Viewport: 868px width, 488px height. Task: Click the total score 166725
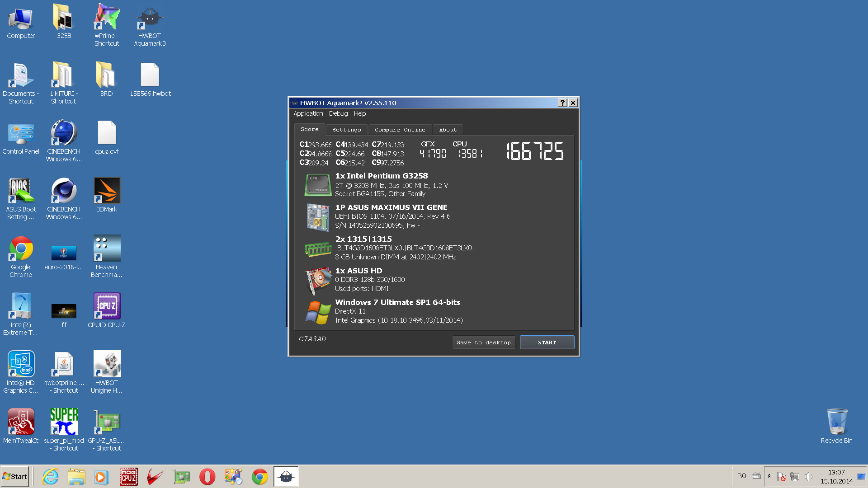[x=535, y=151]
